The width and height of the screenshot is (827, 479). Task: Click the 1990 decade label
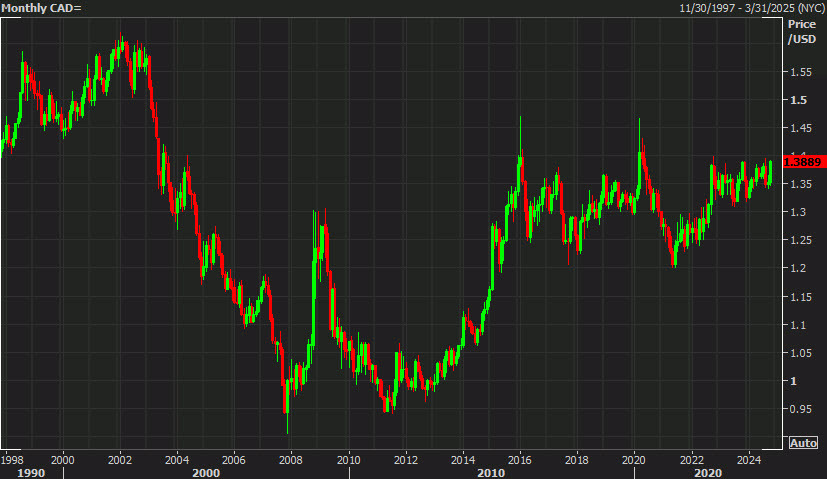(x=31, y=473)
